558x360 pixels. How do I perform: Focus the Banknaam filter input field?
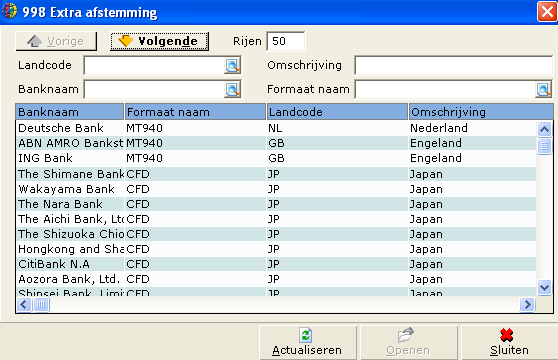(154, 89)
